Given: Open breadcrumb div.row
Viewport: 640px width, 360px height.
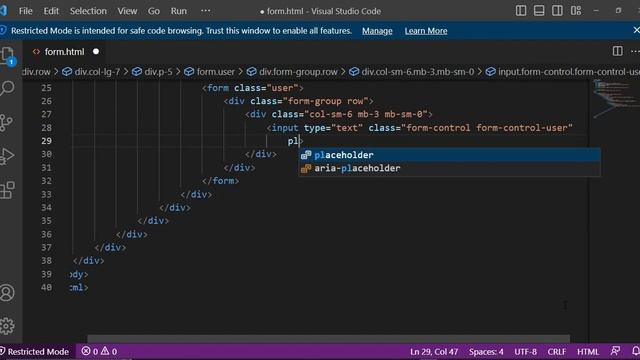Looking at the screenshot, I should (36, 72).
